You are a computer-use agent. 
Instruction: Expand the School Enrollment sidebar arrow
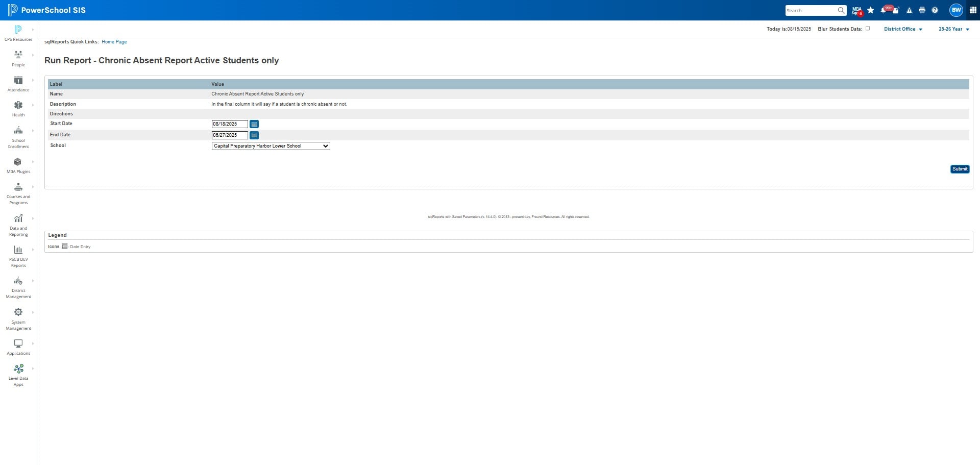[x=33, y=131]
